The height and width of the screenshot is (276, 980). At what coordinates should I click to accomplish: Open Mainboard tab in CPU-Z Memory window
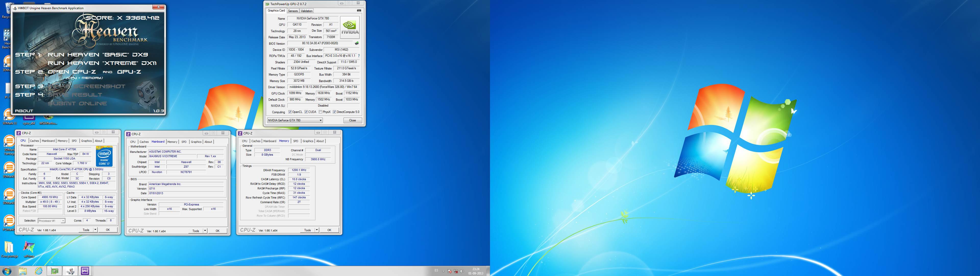point(270,141)
